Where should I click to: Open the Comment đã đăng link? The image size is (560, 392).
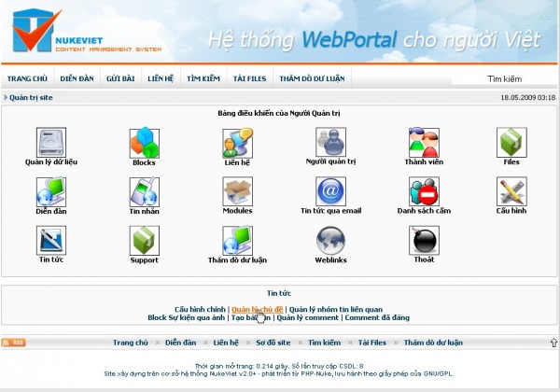click(x=377, y=317)
